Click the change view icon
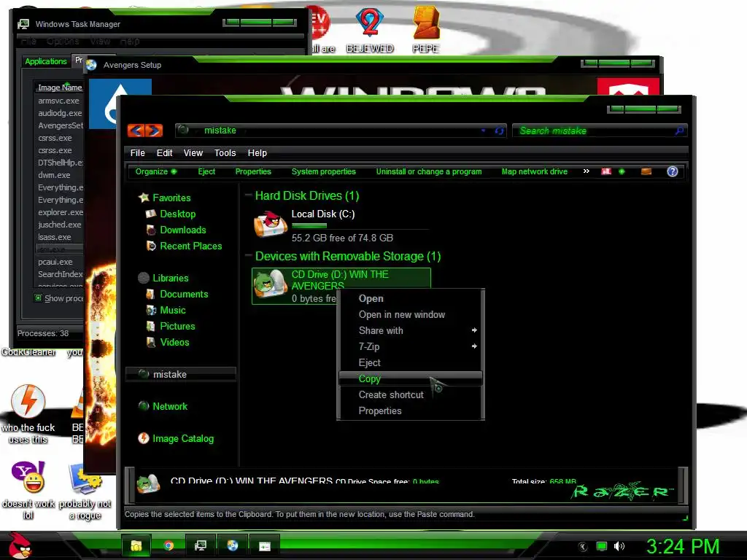 (x=606, y=171)
